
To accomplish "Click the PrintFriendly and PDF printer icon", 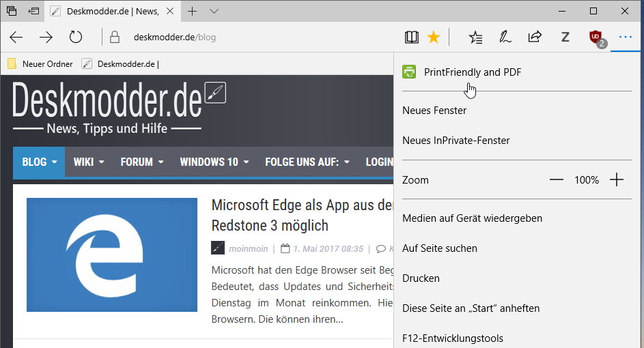I will pos(409,72).
